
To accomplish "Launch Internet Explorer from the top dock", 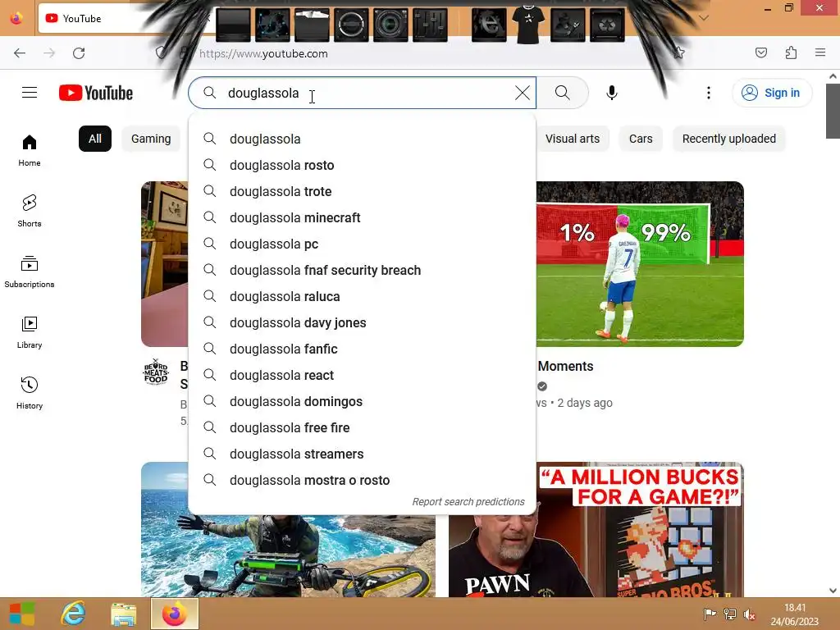I will pyautogui.click(x=489, y=25).
